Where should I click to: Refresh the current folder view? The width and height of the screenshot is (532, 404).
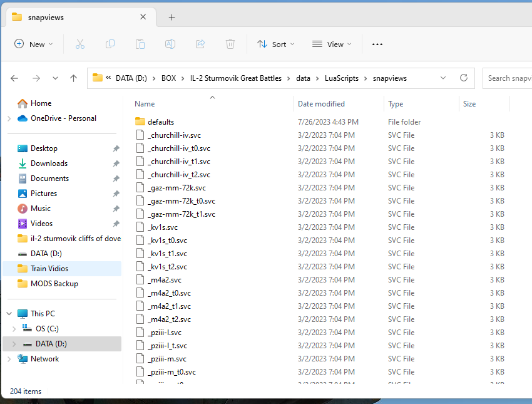click(464, 78)
